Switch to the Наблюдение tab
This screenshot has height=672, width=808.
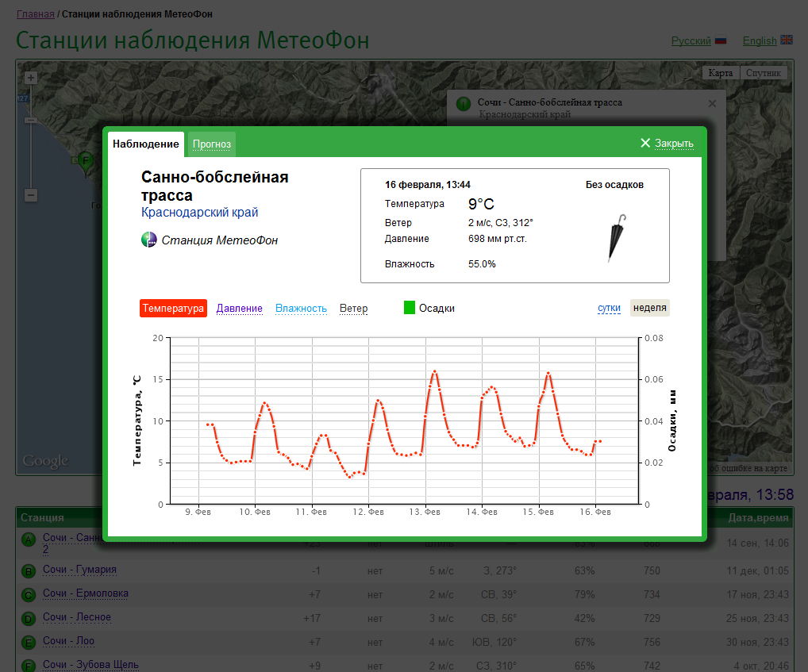pyautogui.click(x=146, y=144)
